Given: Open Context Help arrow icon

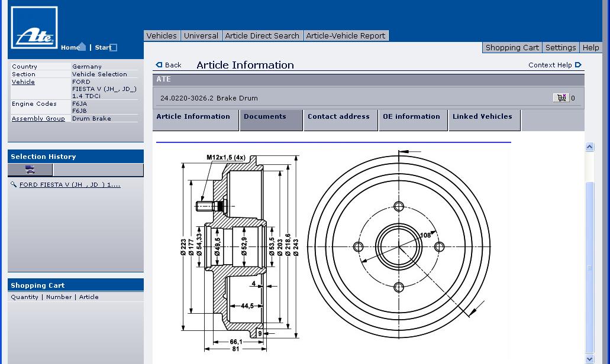Looking at the screenshot, I should click(578, 65).
